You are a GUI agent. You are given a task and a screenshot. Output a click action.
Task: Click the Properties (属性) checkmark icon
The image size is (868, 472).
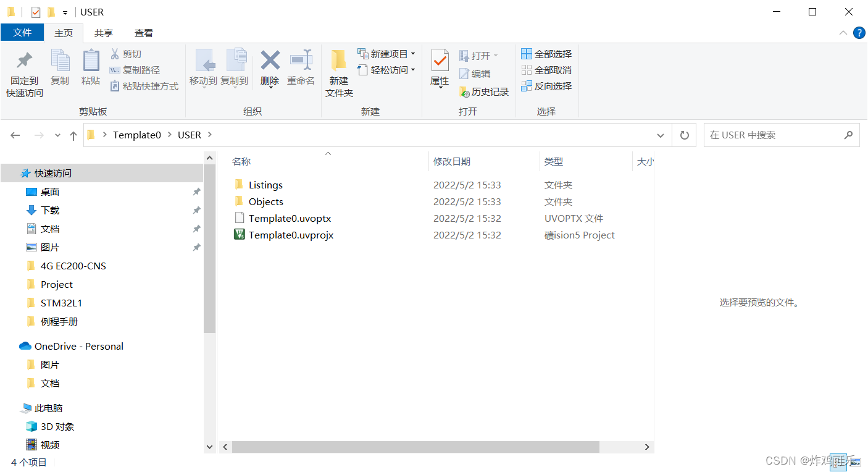[440, 61]
